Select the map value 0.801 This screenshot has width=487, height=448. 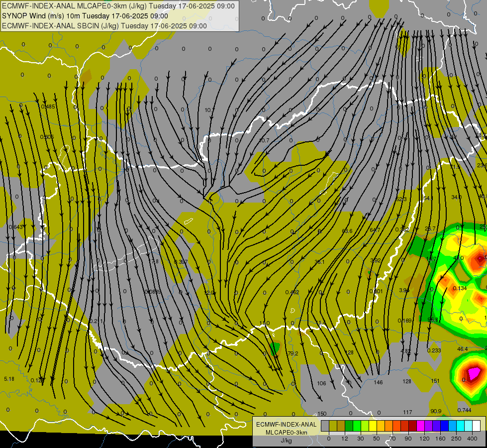376,291
